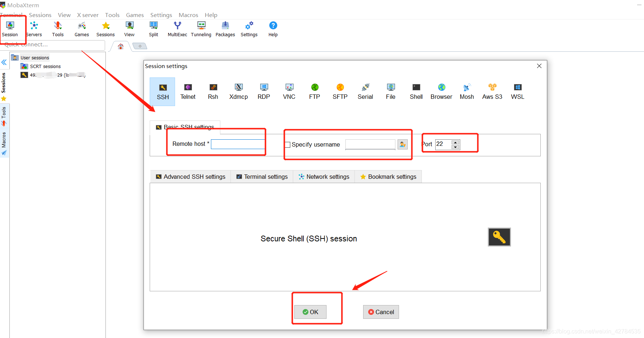Open the Tools toolbar icon

point(58,29)
